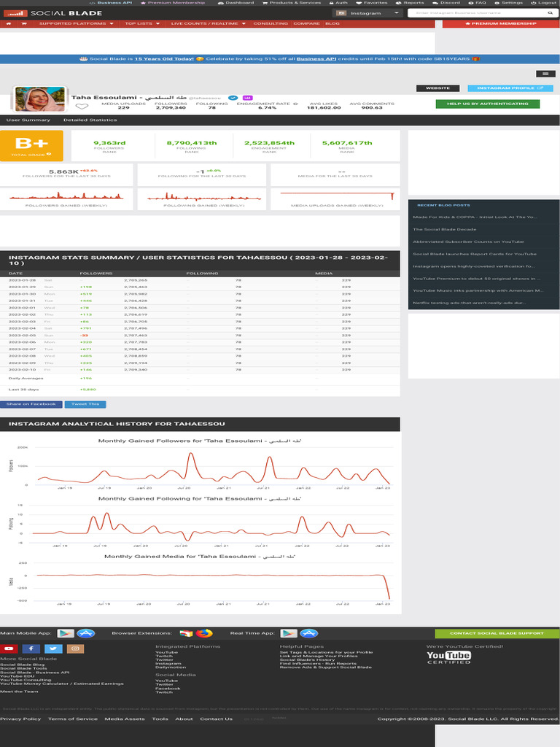Favorite this profile with the heart icon

point(82,107)
